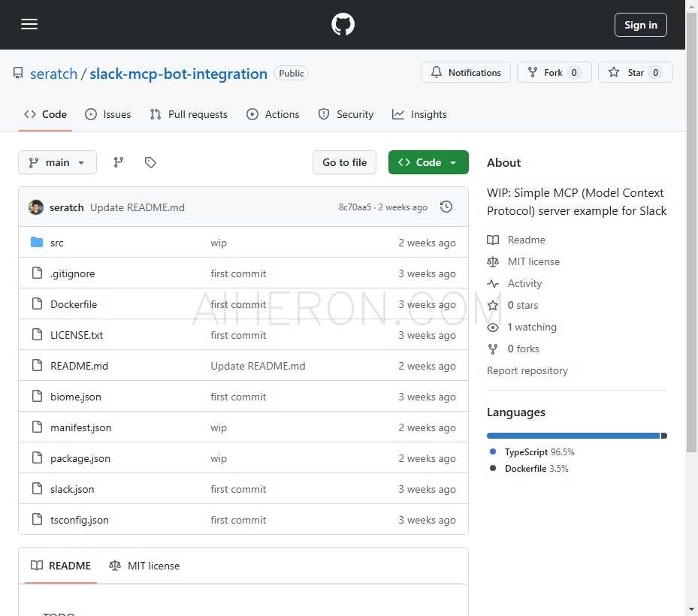Expand the main branch dropdown
This screenshot has height=616, width=698.
coord(57,162)
